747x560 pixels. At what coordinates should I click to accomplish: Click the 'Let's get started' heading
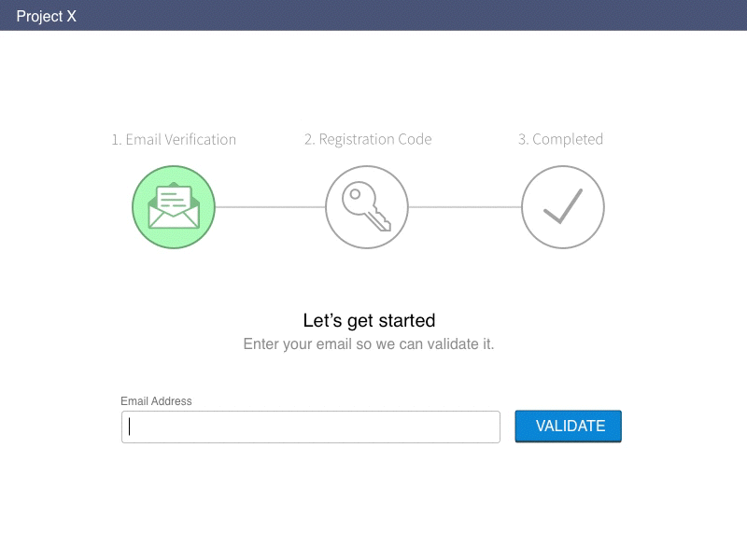tap(369, 320)
